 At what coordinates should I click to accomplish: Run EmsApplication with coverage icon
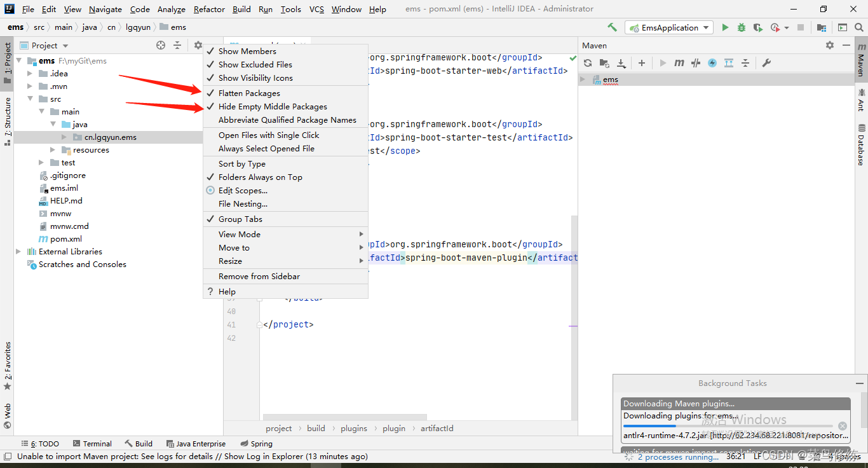tap(757, 27)
